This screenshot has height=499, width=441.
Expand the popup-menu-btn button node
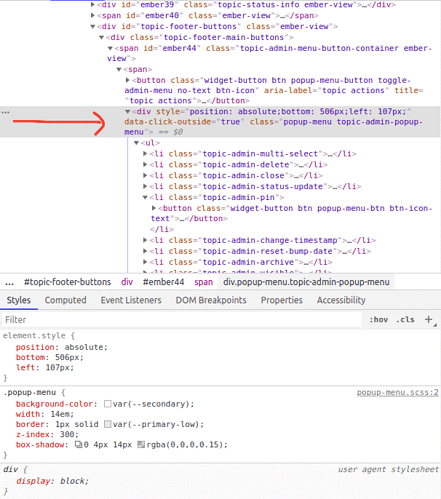point(154,208)
